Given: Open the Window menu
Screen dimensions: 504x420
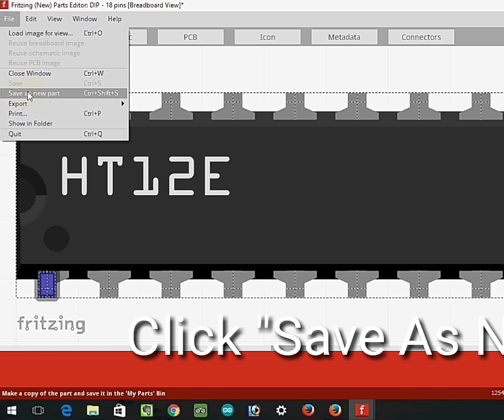Looking at the screenshot, I should tap(85, 19).
